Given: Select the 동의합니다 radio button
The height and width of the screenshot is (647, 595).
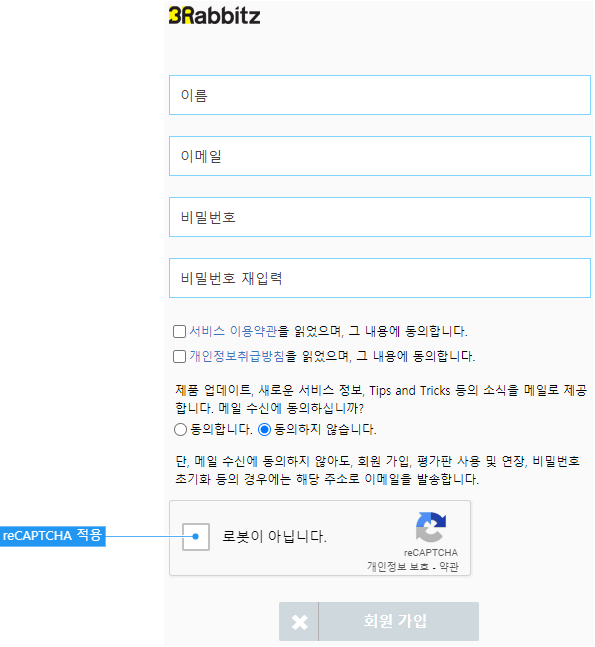Looking at the screenshot, I should [x=180, y=430].
